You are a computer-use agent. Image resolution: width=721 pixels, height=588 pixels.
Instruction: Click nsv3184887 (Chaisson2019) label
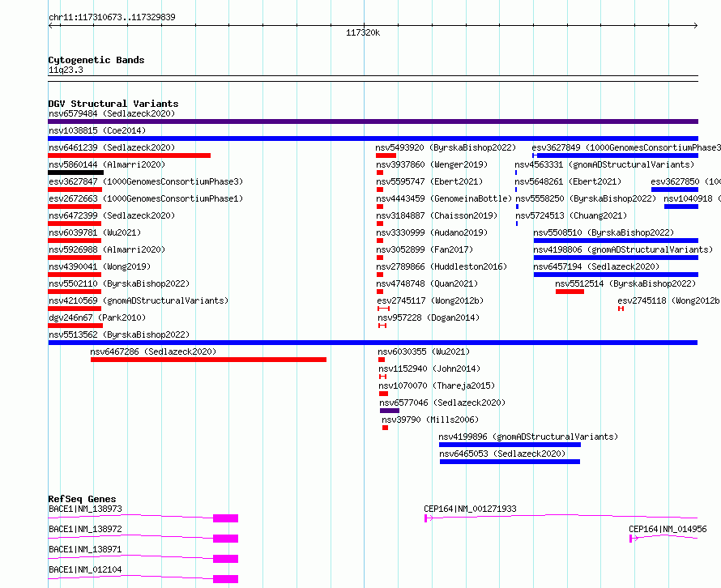[x=437, y=215]
